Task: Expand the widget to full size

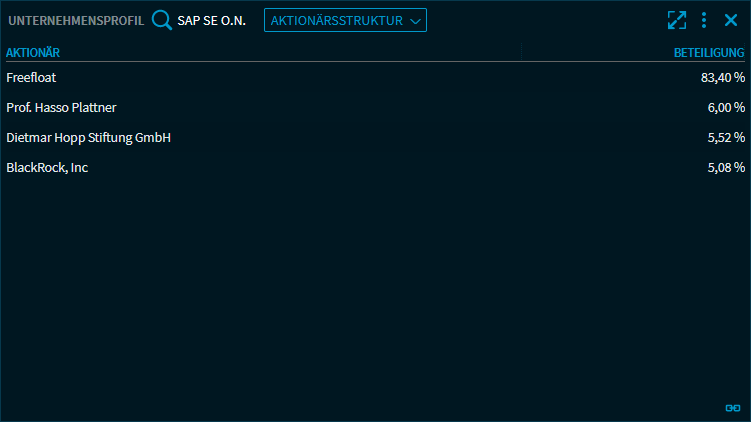Action: (677, 20)
